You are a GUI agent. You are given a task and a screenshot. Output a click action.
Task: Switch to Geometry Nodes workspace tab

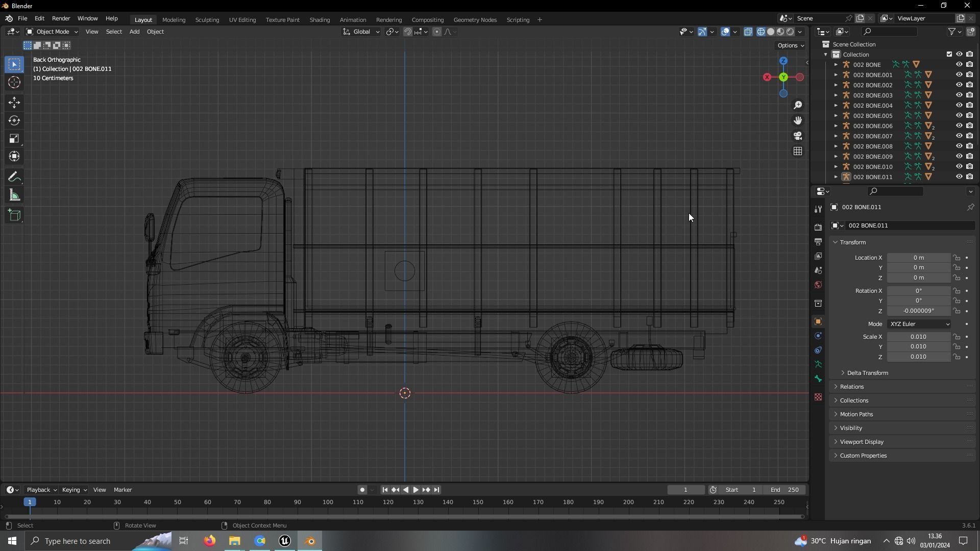475,19
